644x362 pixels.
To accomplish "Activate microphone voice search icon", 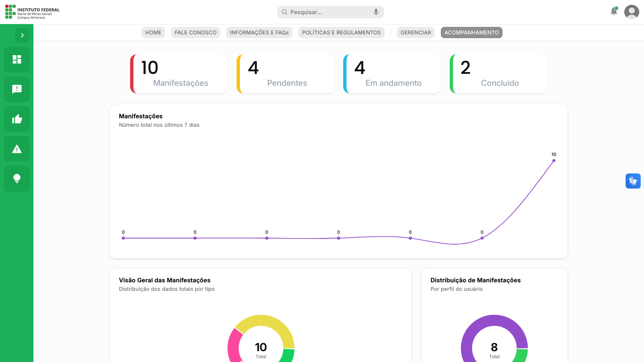I will 376,12.
